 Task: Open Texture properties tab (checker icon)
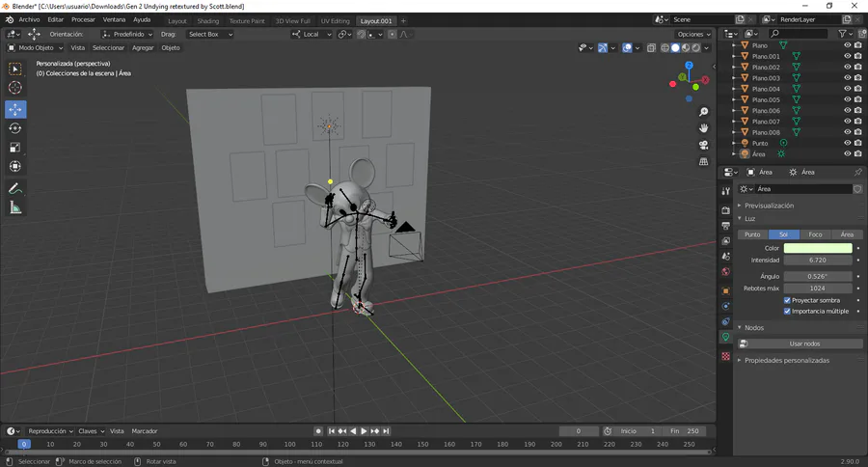pos(725,356)
